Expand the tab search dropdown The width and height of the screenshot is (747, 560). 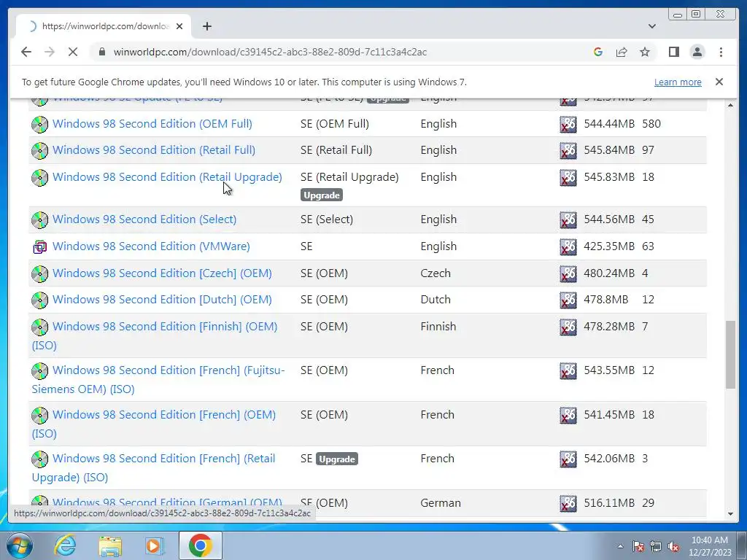pyautogui.click(x=651, y=26)
